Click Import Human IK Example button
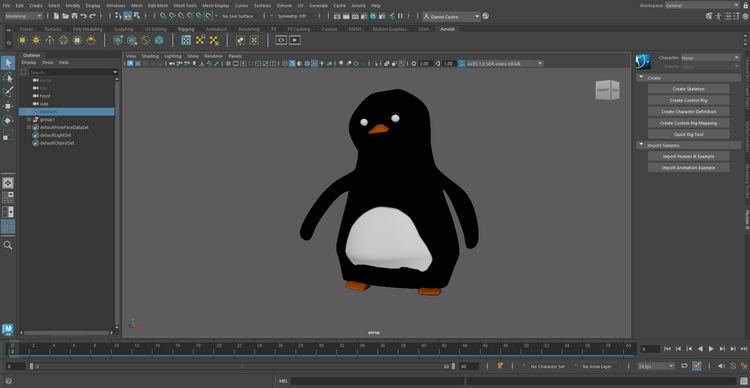This screenshot has height=388, width=750. point(688,156)
